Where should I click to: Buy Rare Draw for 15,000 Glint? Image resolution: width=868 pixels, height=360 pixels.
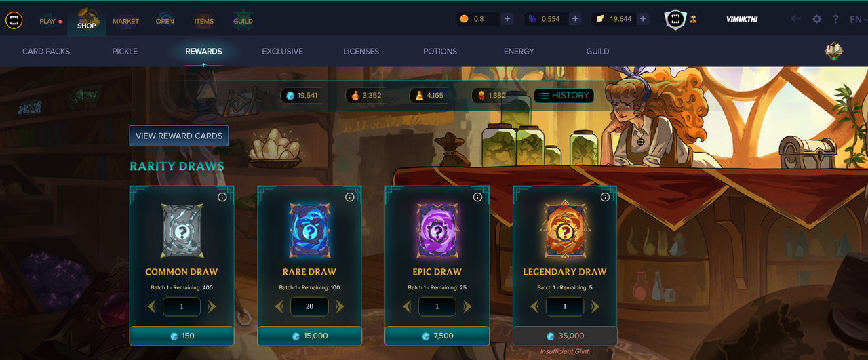click(x=309, y=336)
